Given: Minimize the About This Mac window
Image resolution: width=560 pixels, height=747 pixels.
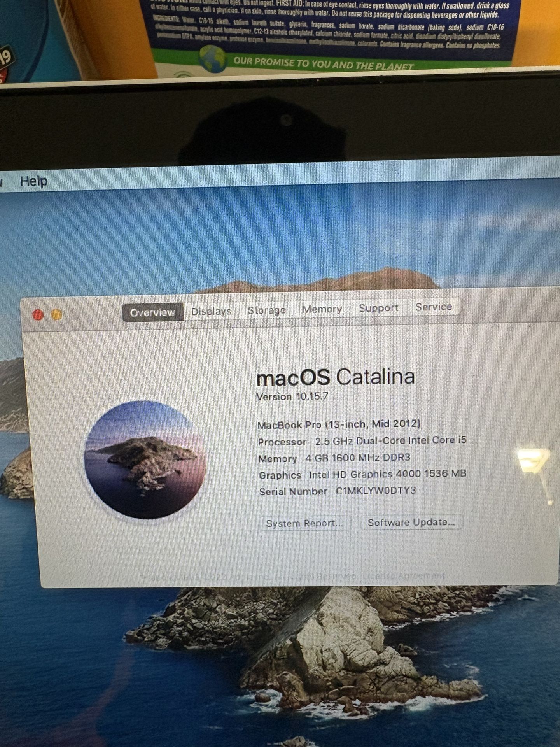Looking at the screenshot, I should point(56,314).
